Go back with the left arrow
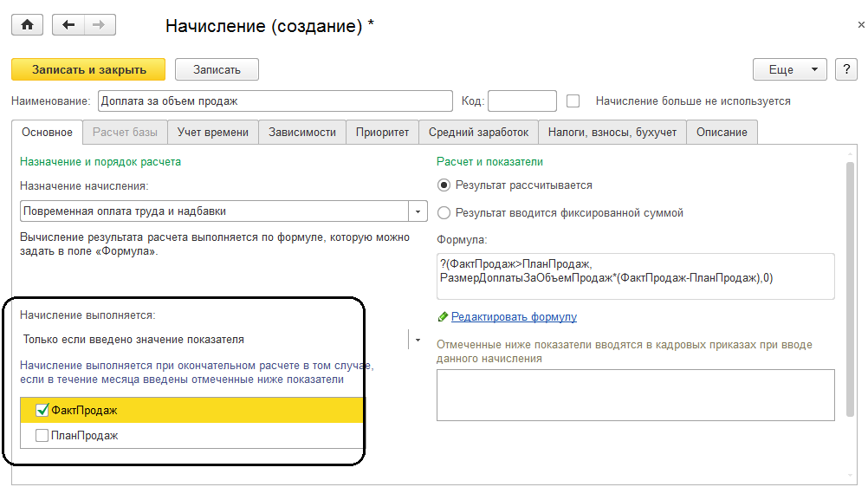 pos(68,25)
